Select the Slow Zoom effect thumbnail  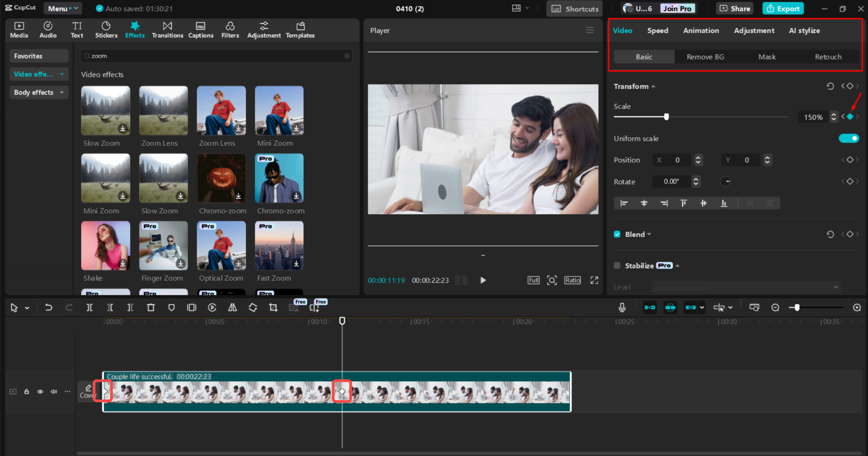click(105, 110)
